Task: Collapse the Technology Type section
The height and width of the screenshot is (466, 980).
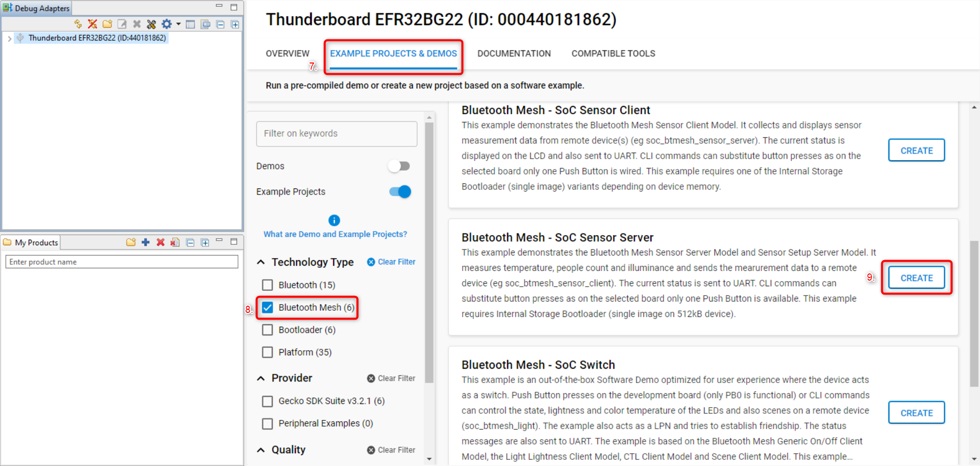Action: 261,262
